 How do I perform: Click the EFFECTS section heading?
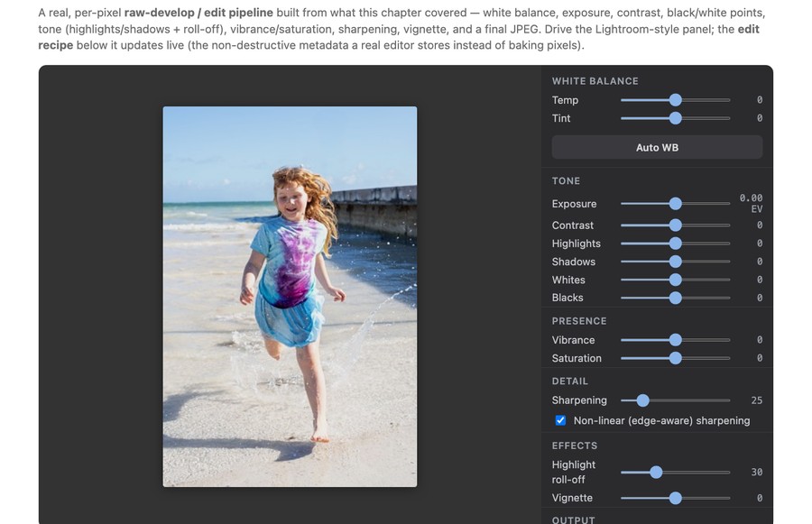(575, 446)
